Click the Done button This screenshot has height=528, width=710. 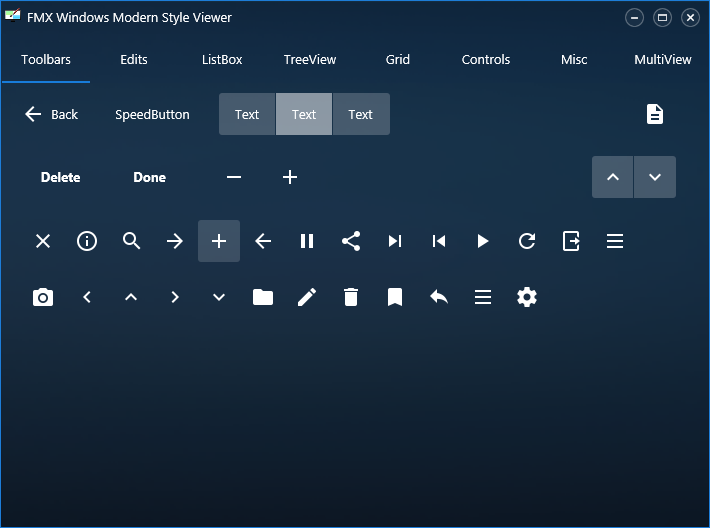[149, 177]
